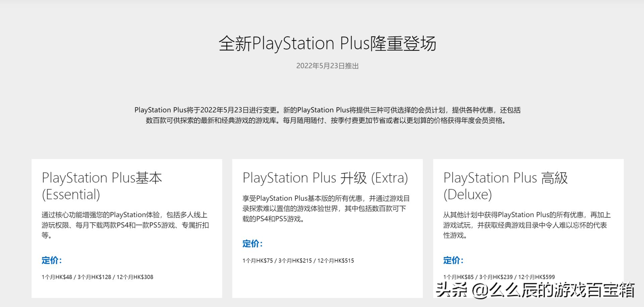Viewport: 644px width, 307px height.
Task: Open the PlayStation Plus 高級 (Deluxe) heading
Action: click(505, 186)
